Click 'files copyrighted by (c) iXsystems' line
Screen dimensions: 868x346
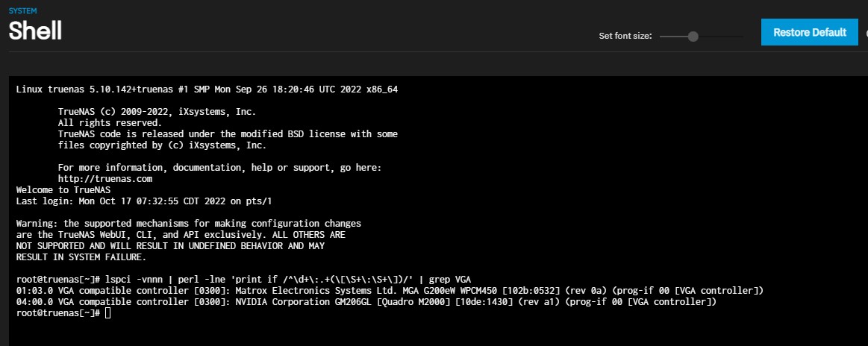point(162,145)
